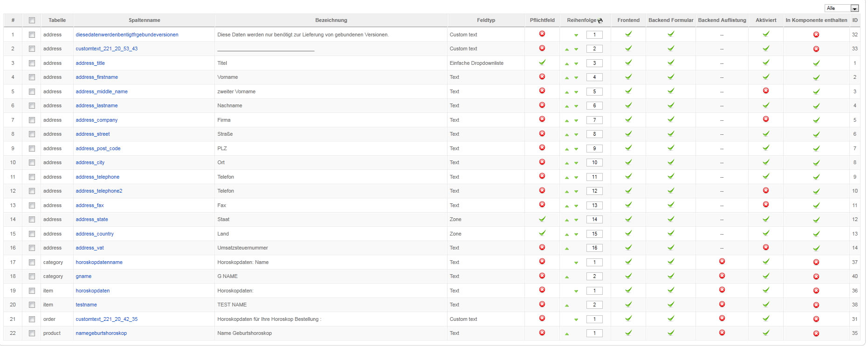The image size is (868, 347).
Task: Select the address_street row checkbox
Action: click(32, 134)
